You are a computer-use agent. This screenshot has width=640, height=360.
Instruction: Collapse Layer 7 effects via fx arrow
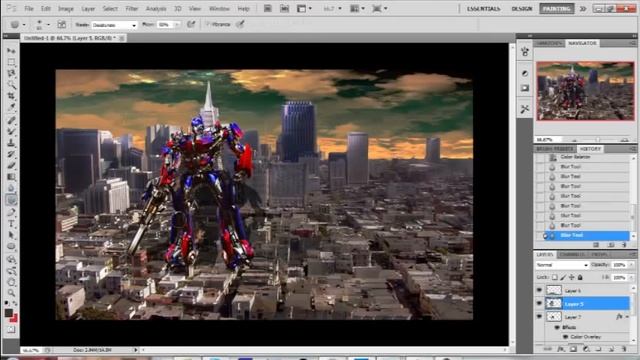coord(627,316)
